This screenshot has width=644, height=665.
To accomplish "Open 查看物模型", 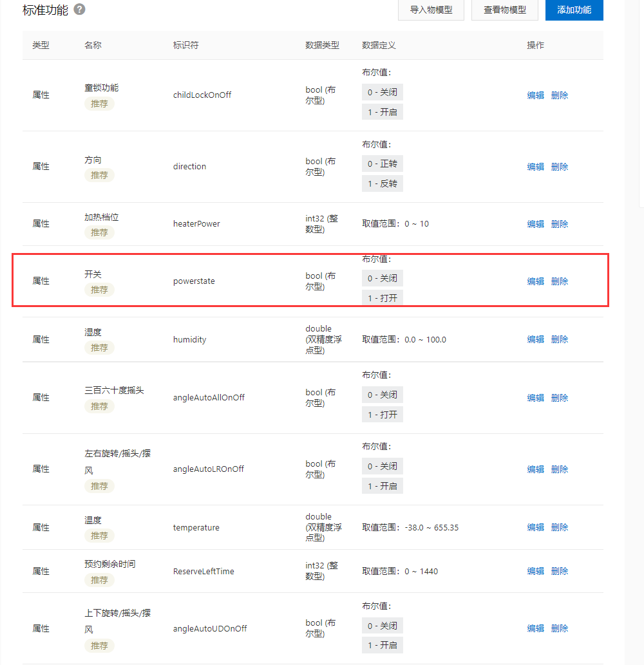I will (505, 10).
